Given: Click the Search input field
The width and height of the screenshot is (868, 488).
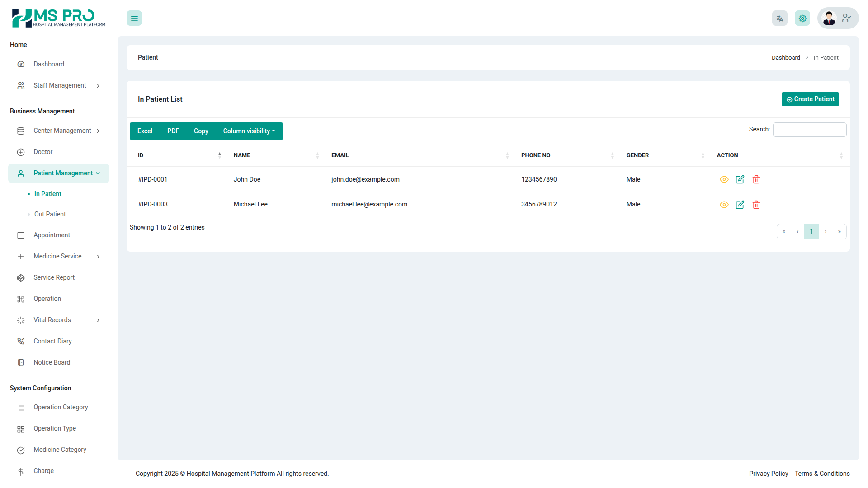Looking at the screenshot, I should point(810,130).
